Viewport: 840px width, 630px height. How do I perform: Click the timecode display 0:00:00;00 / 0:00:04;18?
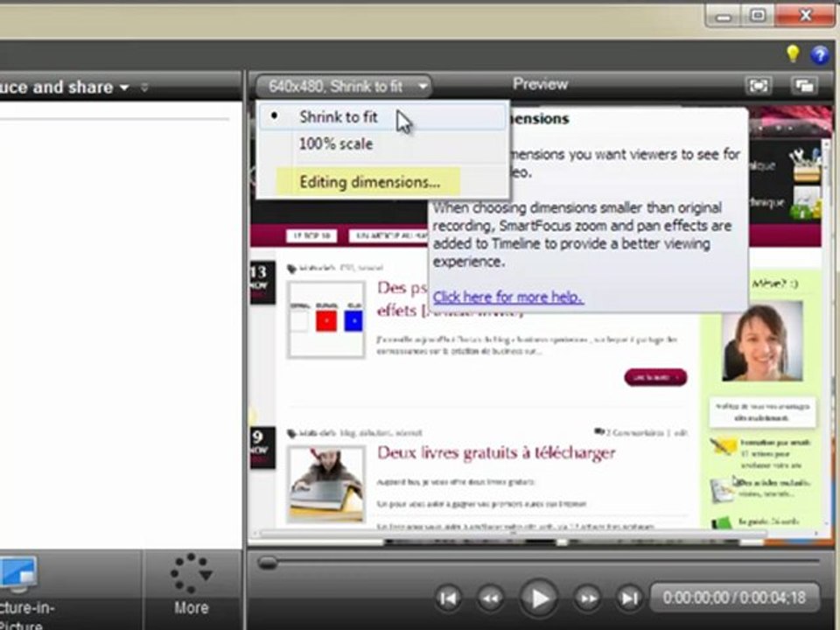click(734, 598)
